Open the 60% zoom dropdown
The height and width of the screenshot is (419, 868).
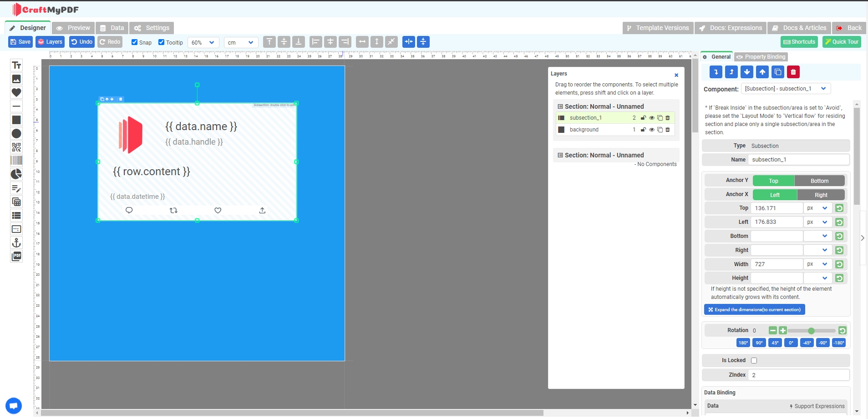[203, 42]
